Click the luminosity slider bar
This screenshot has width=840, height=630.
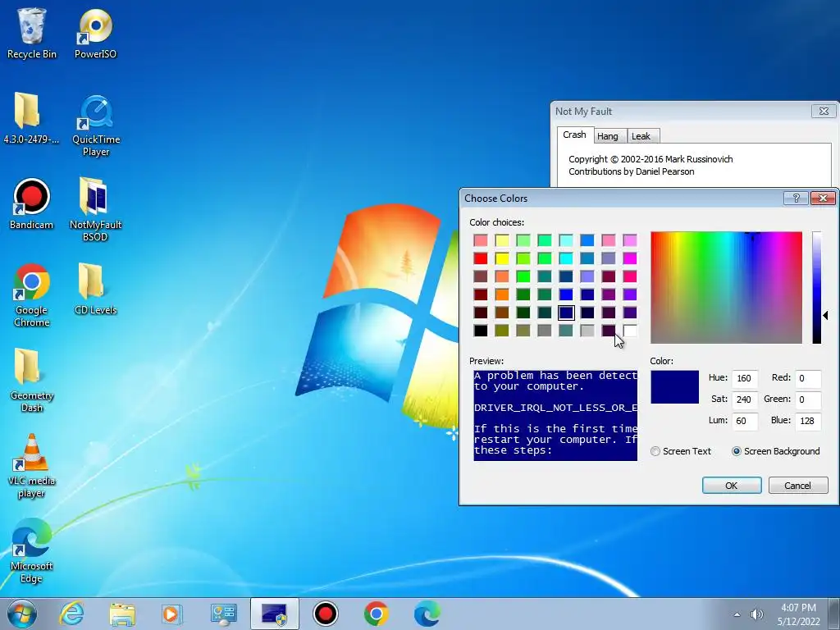816,288
